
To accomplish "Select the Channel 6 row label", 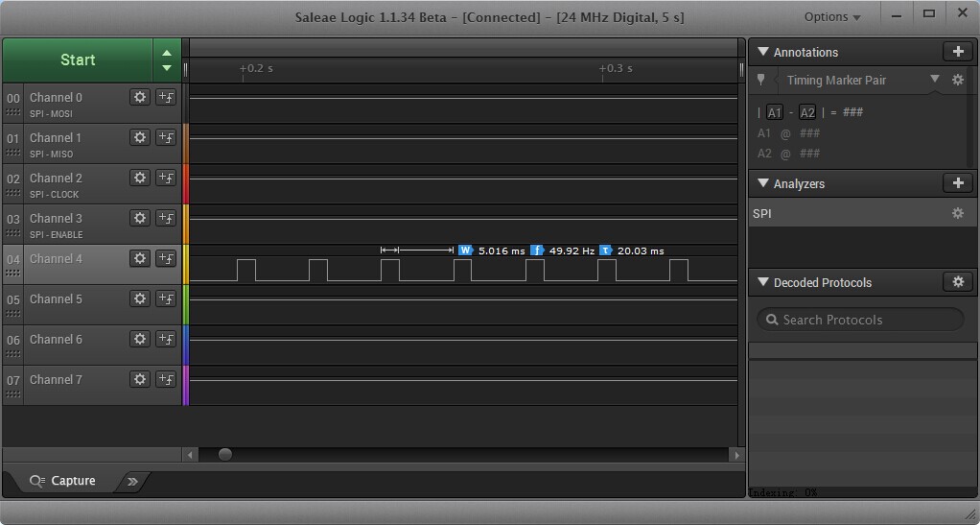I will 56,339.
